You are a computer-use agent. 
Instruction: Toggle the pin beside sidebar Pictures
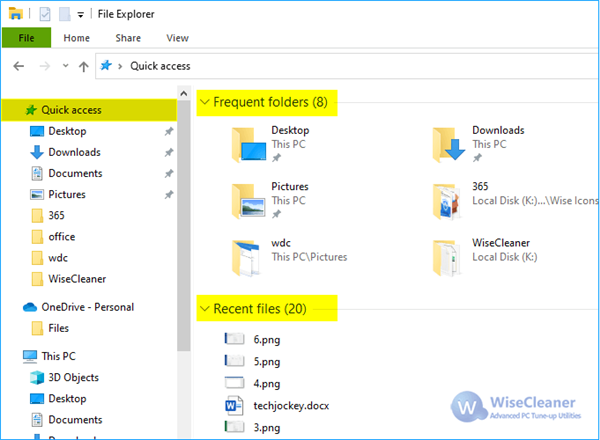tap(169, 195)
